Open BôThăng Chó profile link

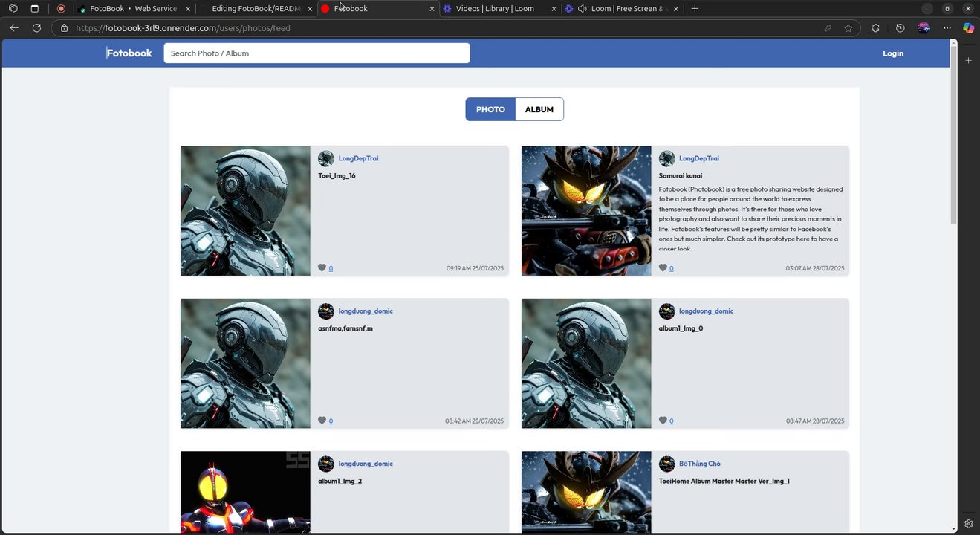coord(700,464)
